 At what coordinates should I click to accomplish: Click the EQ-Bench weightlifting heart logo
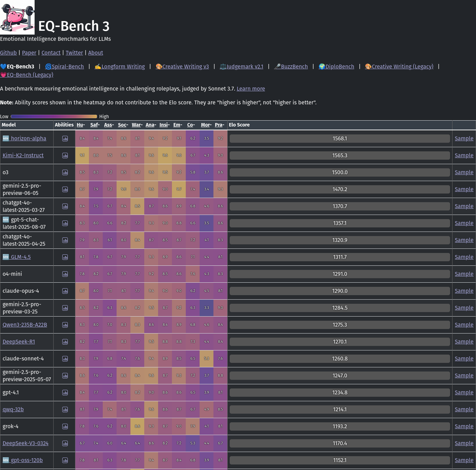point(17,17)
